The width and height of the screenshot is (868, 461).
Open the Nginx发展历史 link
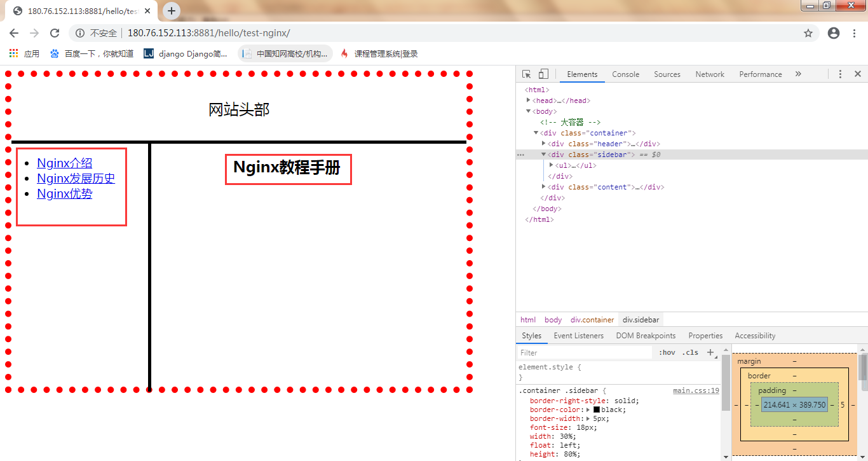click(x=76, y=179)
